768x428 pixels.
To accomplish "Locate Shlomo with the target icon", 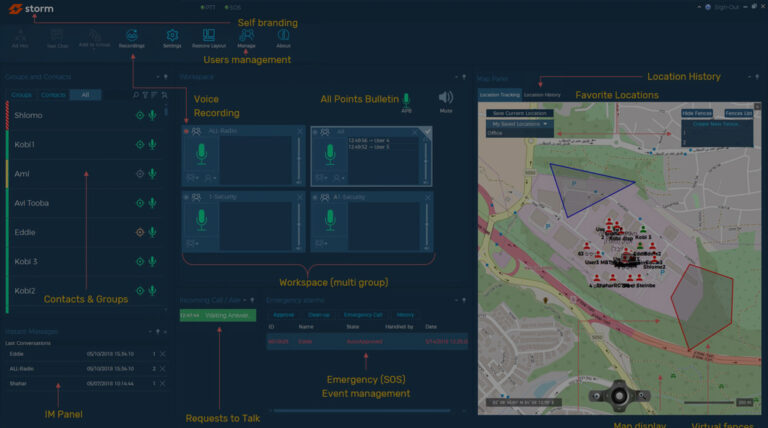I will tap(140, 116).
